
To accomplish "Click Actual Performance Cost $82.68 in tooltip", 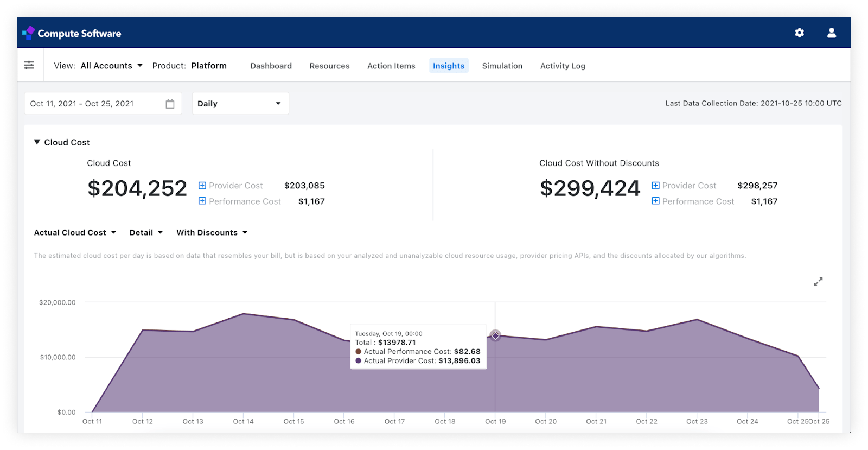I will click(418, 352).
